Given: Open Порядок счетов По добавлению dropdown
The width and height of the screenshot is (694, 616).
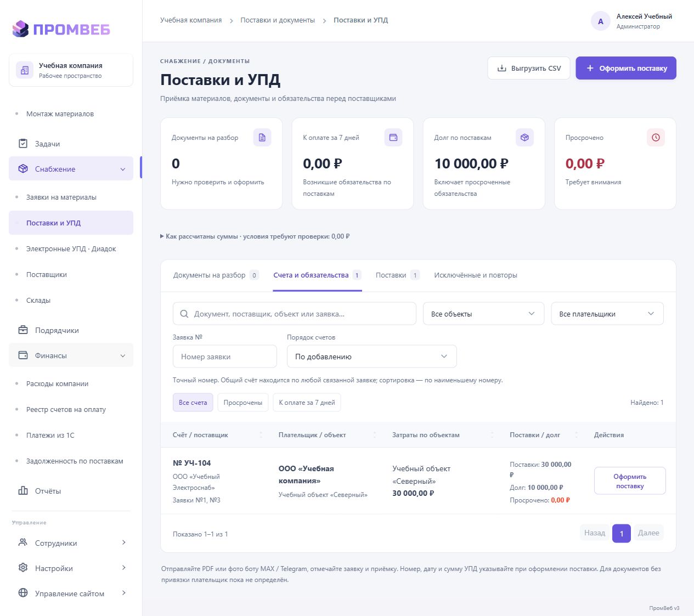Looking at the screenshot, I should click(371, 357).
